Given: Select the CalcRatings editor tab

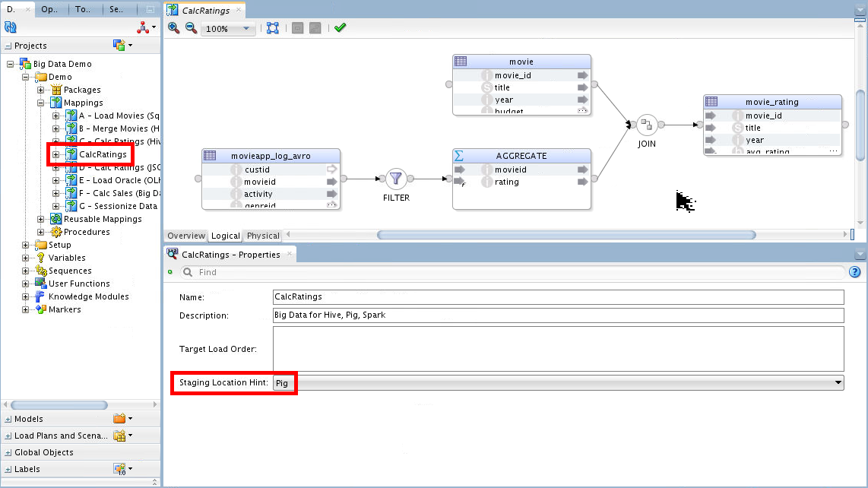Looking at the screenshot, I should coord(205,10).
